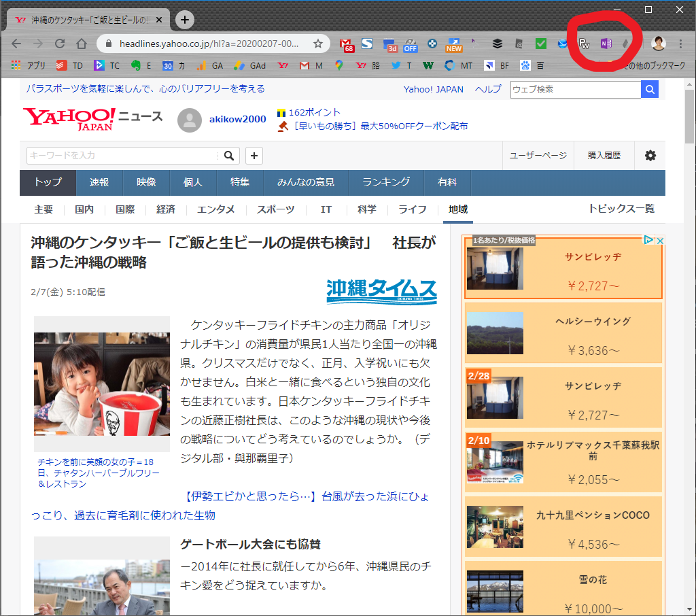Open the OneNote Web Clipper extension
This screenshot has width=696, height=616.
pyautogui.click(x=605, y=44)
